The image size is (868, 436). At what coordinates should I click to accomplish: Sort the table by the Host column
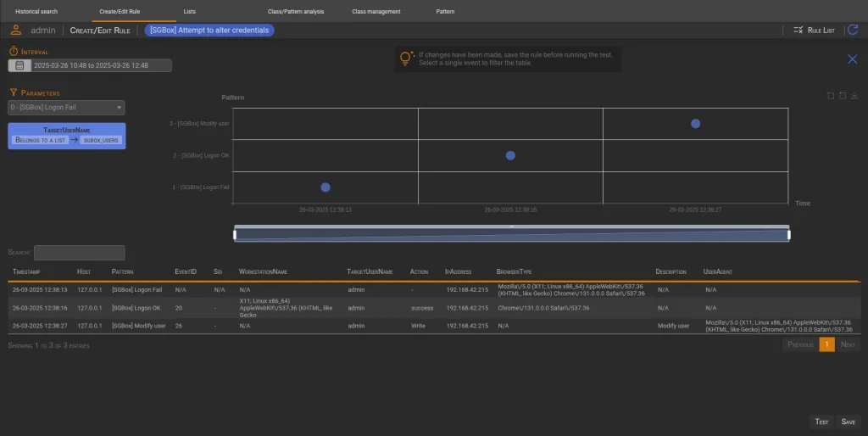tap(84, 271)
